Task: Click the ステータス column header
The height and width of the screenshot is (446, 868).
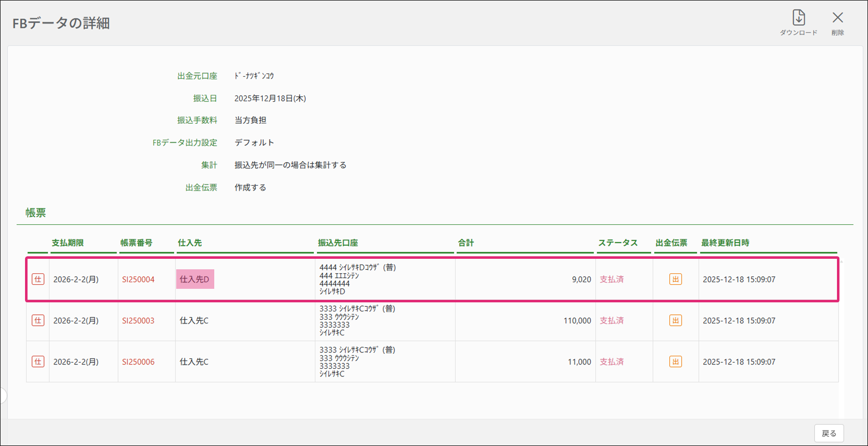Action: pyautogui.click(x=618, y=243)
